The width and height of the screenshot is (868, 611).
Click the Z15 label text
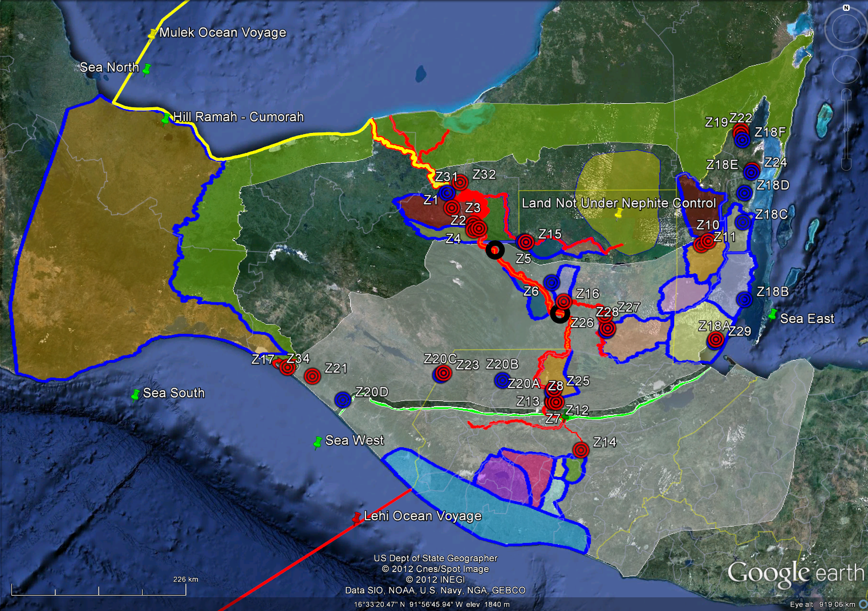click(550, 234)
